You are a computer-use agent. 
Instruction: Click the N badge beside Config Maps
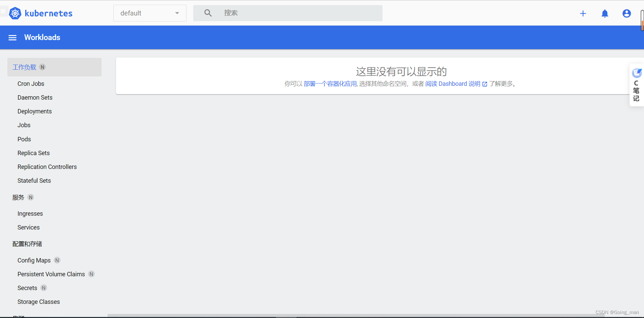(57, 260)
